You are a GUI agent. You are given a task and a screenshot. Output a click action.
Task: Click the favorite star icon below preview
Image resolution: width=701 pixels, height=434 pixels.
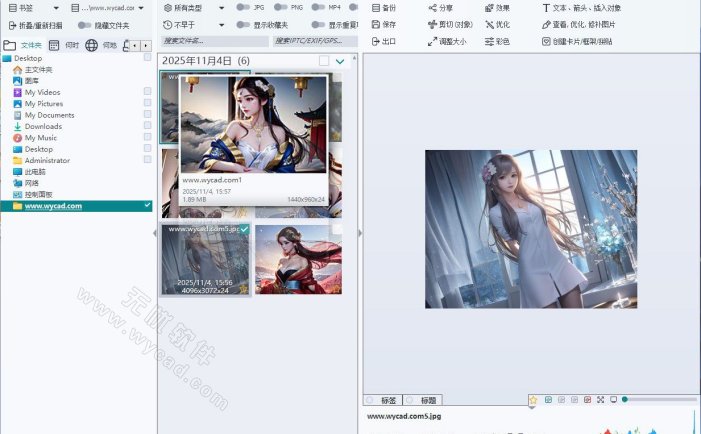[x=533, y=400]
